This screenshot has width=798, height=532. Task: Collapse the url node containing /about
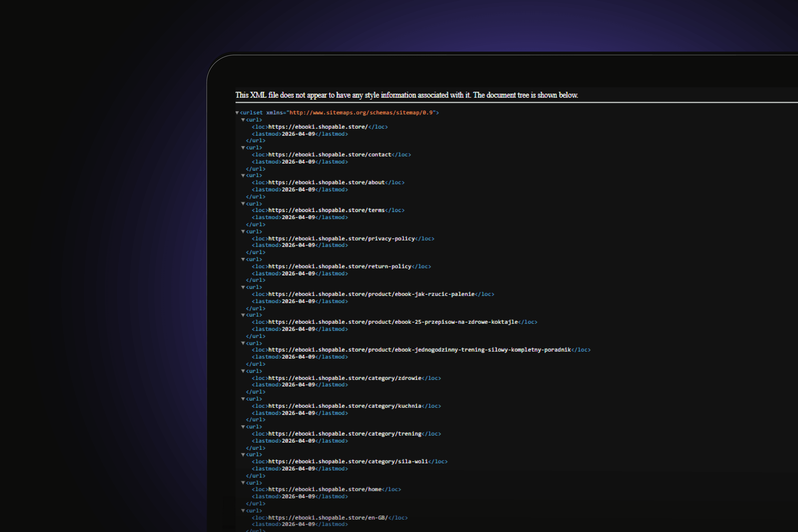243,175
